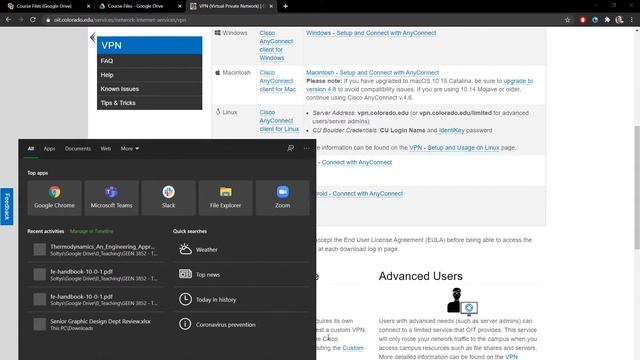Viewport: 640px width, 360px height.
Task: Bookmark this page with star icon
Action: tap(567, 20)
